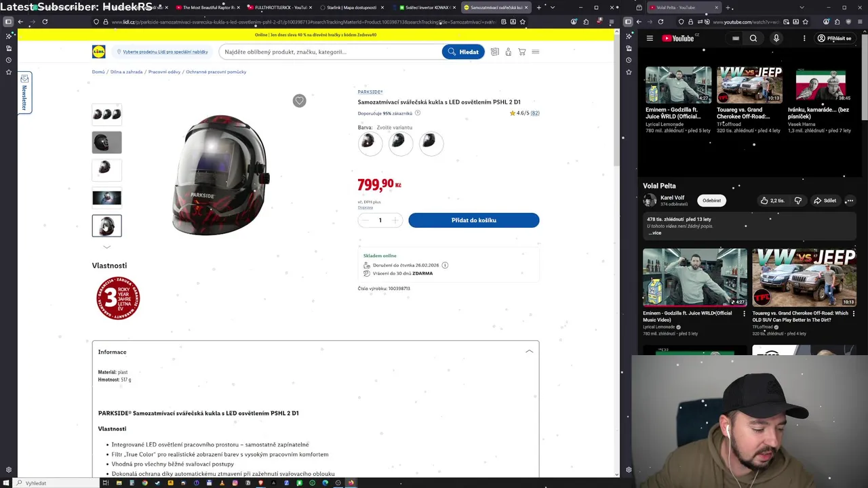This screenshot has height=488, width=868.
Task: Click the YouTube logo
Action: [x=677, y=39]
